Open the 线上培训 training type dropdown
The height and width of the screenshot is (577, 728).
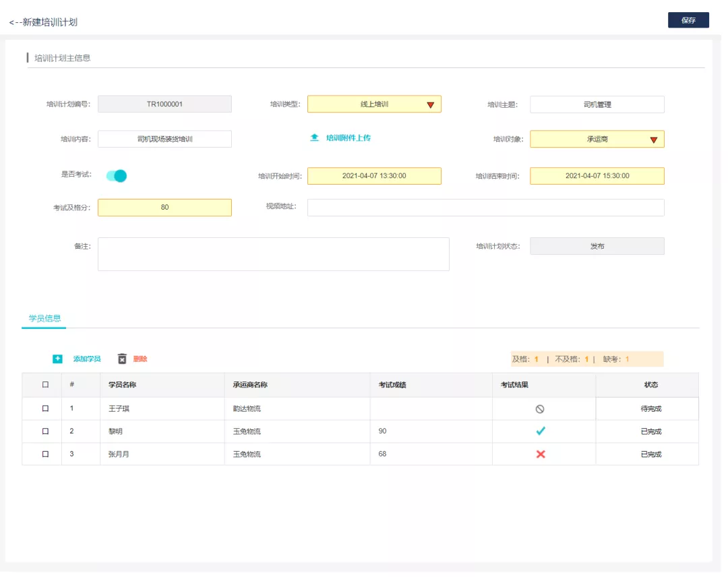(x=373, y=104)
